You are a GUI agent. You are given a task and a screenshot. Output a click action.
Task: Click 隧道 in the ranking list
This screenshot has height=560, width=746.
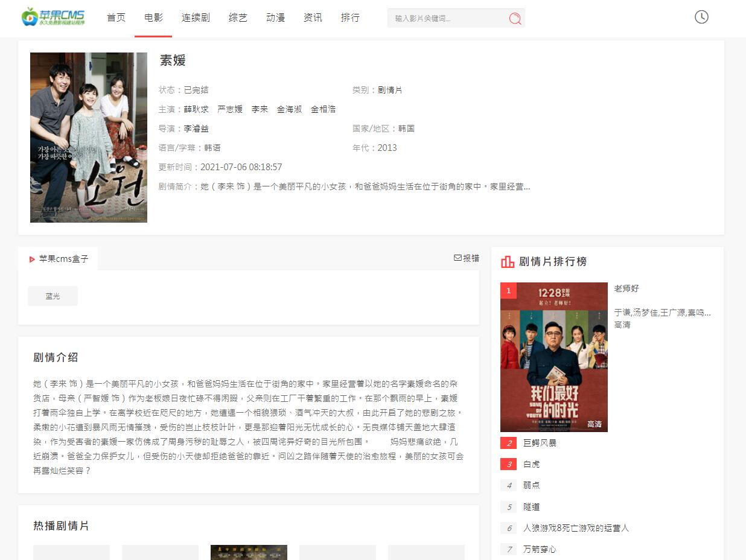(531, 507)
